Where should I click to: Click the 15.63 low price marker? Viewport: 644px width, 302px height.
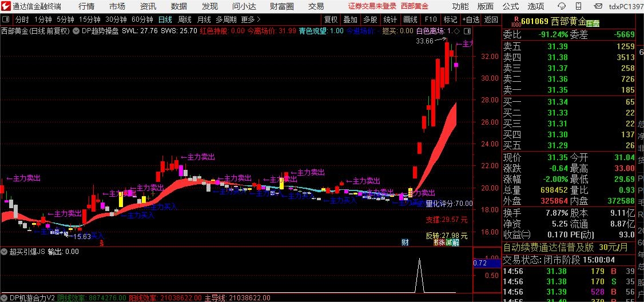[x=81, y=236]
